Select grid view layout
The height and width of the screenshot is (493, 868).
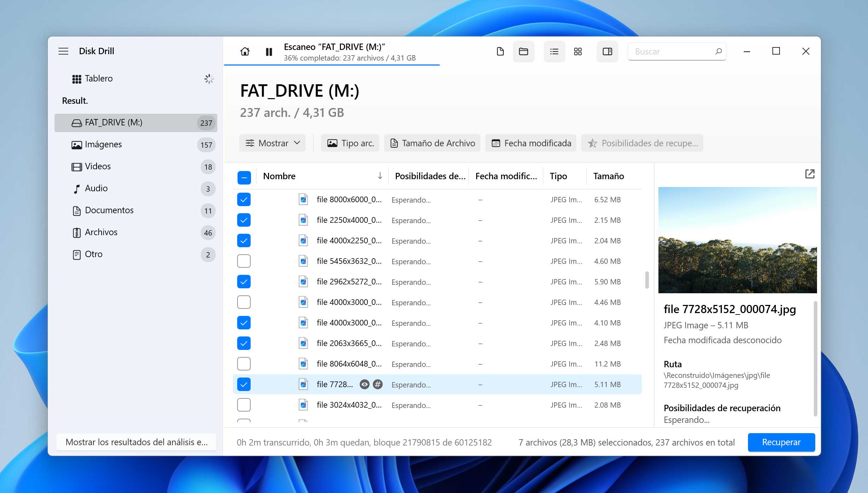click(x=578, y=52)
